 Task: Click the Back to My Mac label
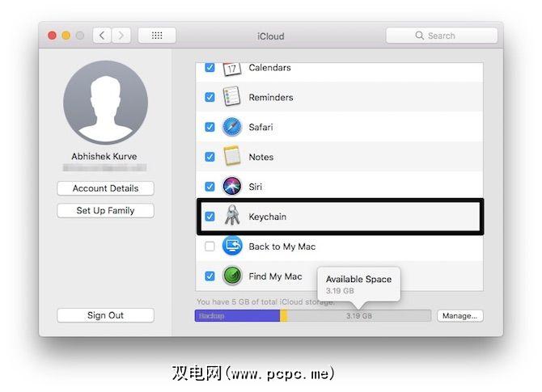(282, 247)
